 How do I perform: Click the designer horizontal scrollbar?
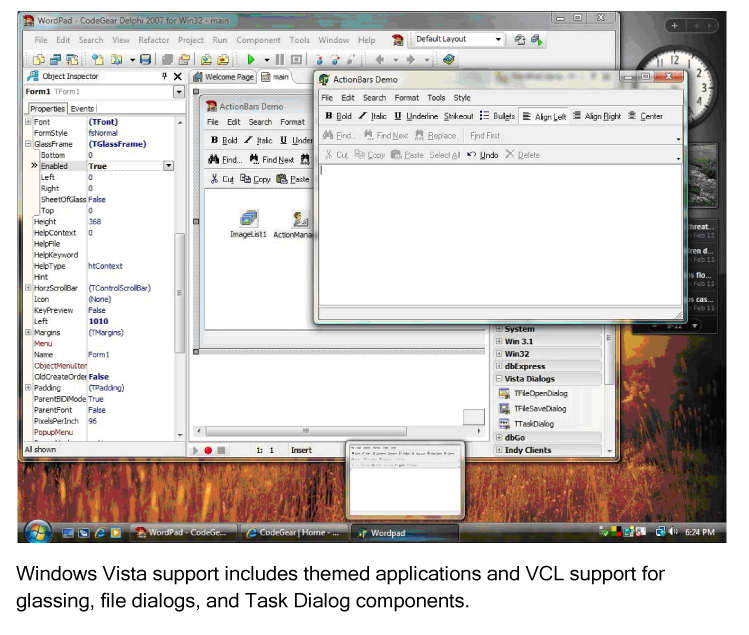[306, 431]
